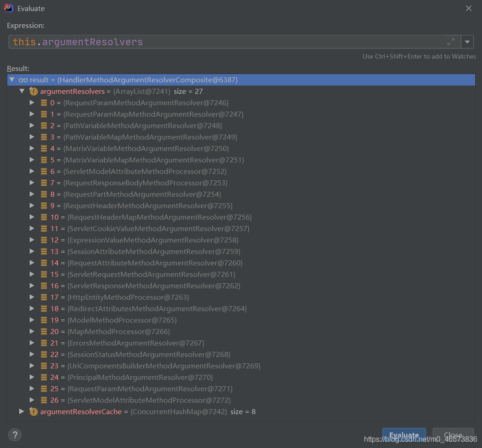Click list element icon of row 9

point(44,205)
